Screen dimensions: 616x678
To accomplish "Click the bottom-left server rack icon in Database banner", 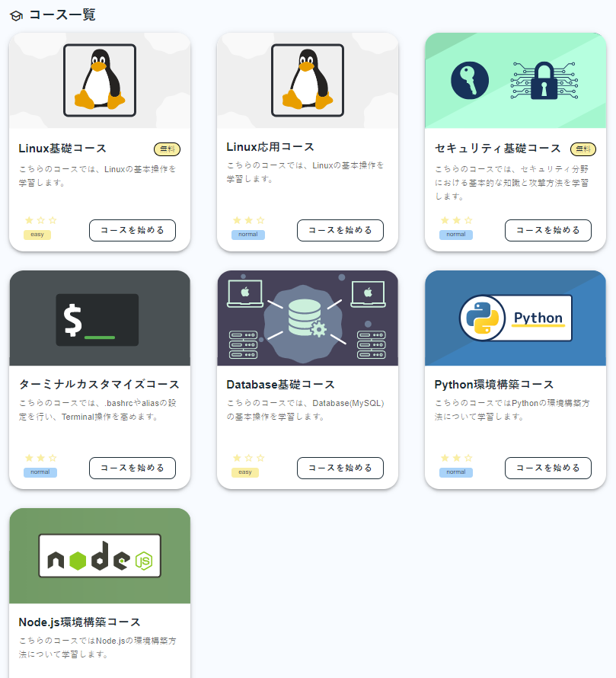I will pyautogui.click(x=244, y=344).
